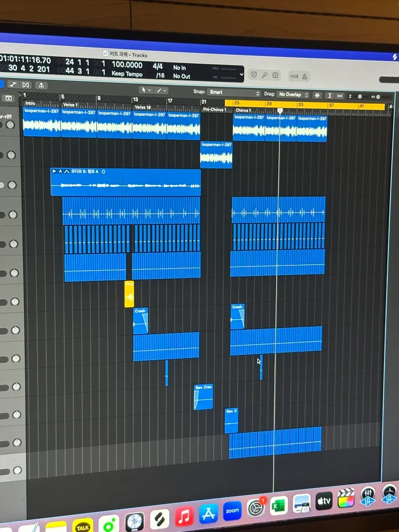Image resolution: width=399 pixels, height=532 pixels.
Task: Click the metronome icon in control bar
Action: click(305, 76)
